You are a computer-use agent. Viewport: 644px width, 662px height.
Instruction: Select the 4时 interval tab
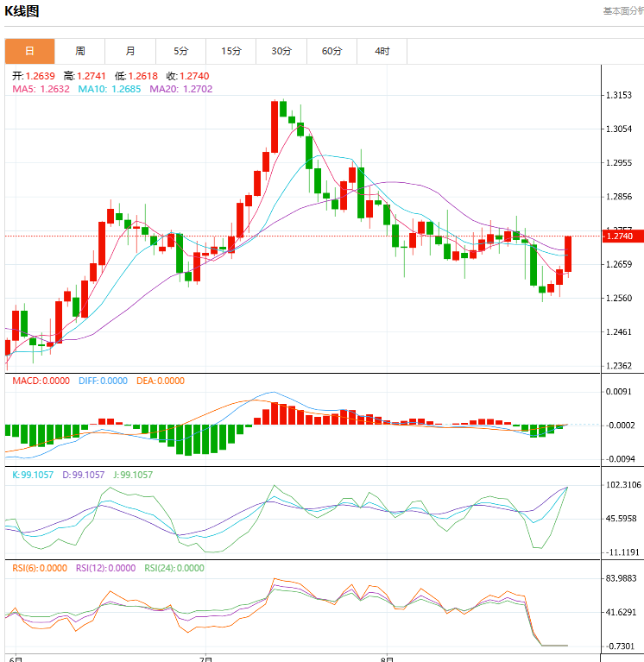click(x=382, y=51)
